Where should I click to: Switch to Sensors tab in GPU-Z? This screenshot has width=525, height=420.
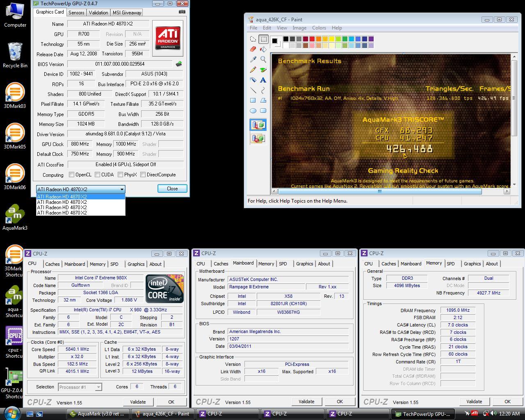76,13
